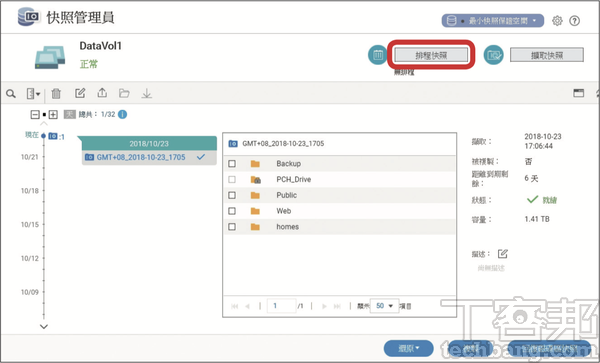Screen dimensions: 600x363
Task: Click the gray day-view icon beside 1/32
Action: pos(70,114)
